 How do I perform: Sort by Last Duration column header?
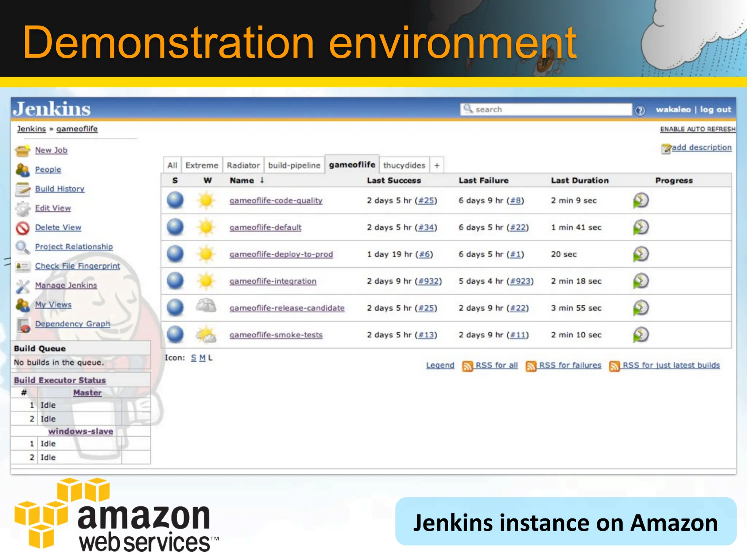pos(580,180)
